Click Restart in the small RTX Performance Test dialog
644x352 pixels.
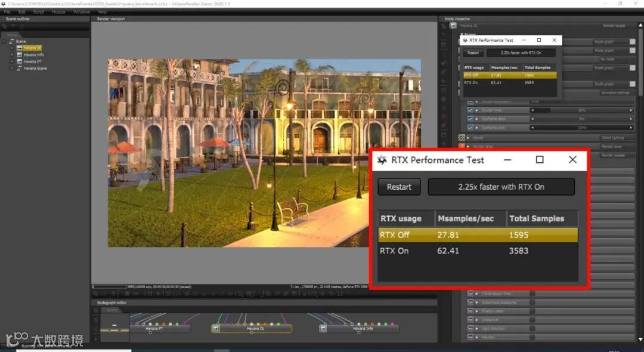click(473, 53)
